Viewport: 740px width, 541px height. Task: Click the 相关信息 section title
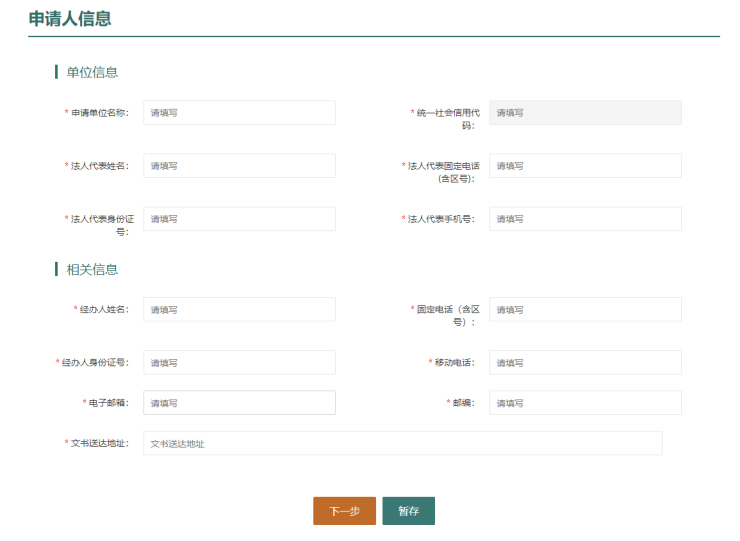pyautogui.click(x=92, y=269)
